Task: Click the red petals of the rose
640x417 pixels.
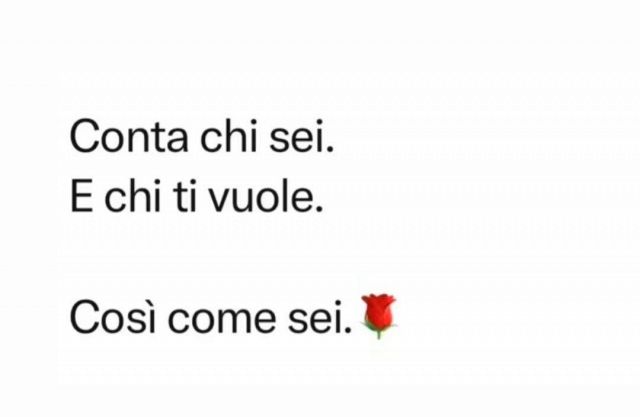Action: (379, 310)
